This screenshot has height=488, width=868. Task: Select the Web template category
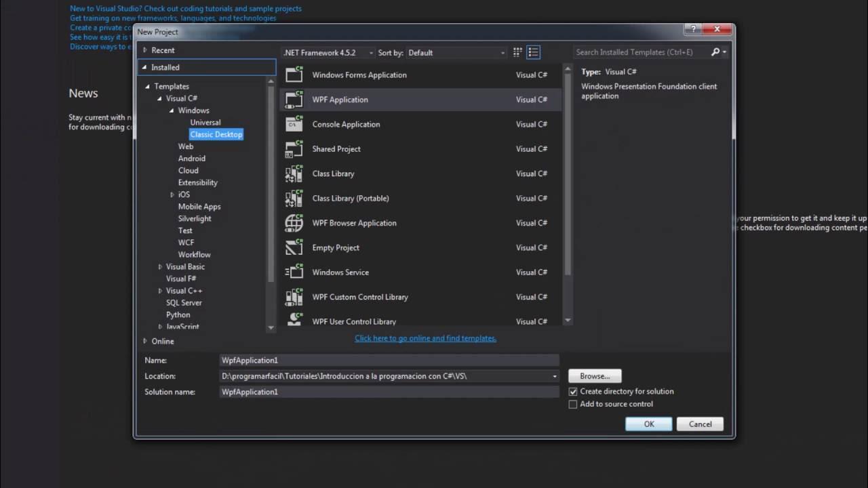click(186, 146)
